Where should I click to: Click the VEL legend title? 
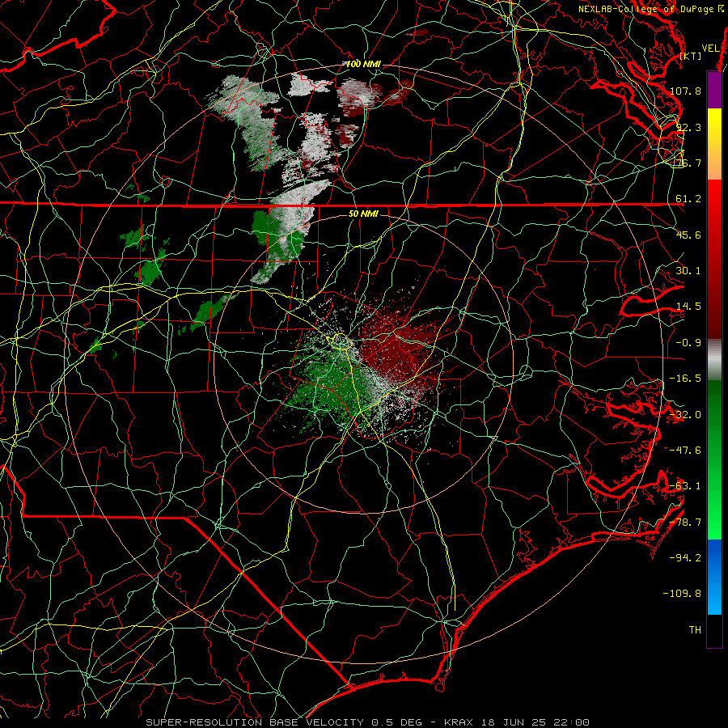(710, 48)
